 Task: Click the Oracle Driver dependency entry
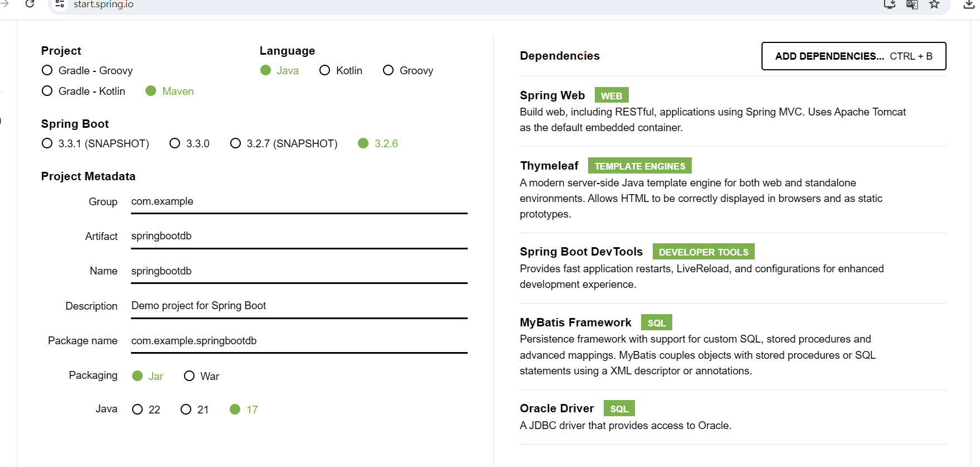point(556,408)
